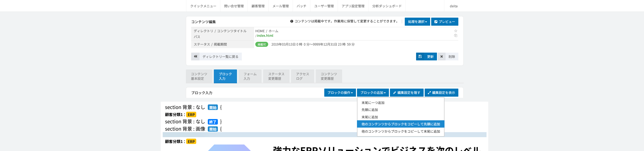Click the ステータス / 掲載期間 label
The image size is (644, 151).
[x=210, y=44]
